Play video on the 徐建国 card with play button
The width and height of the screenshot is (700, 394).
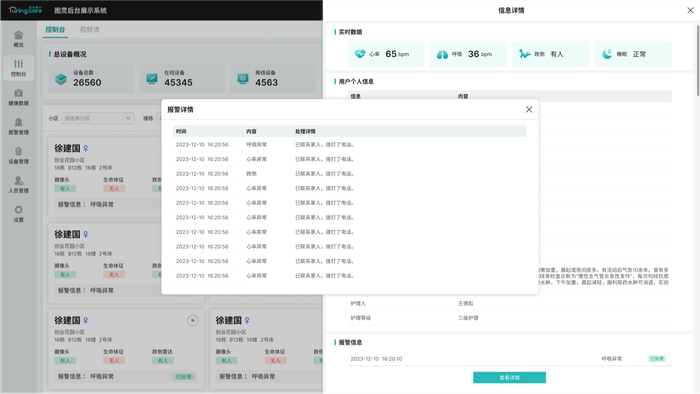pyautogui.click(x=192, y=320)
